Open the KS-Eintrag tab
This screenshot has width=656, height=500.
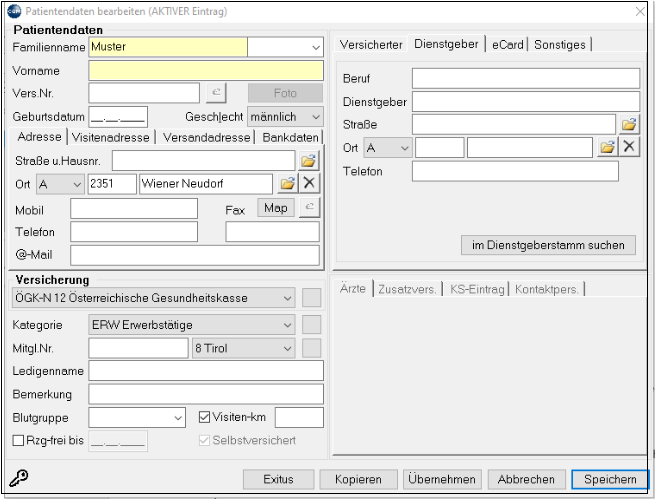pos(477,289)
